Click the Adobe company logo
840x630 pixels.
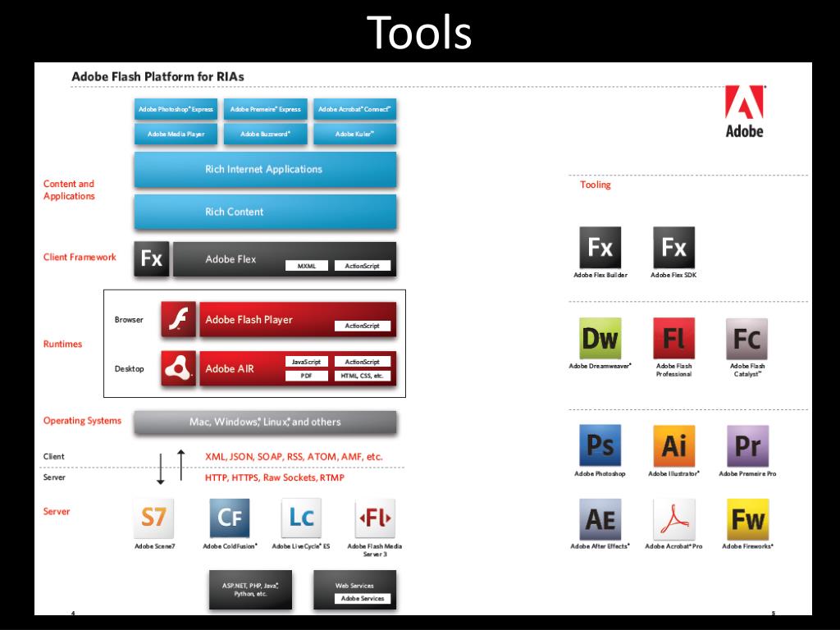(745, 112)
